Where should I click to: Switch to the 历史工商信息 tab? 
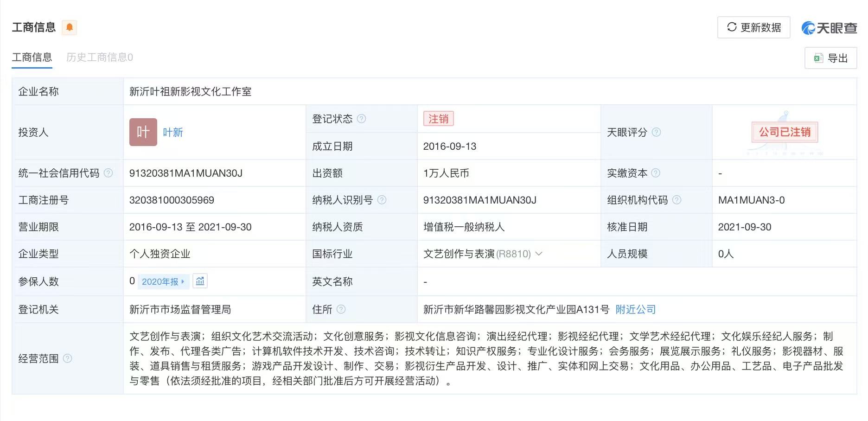99,57
